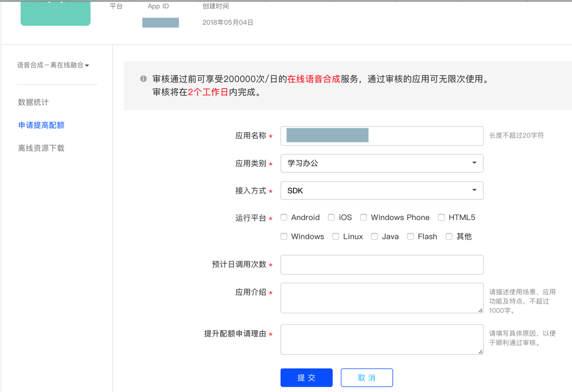Click the 平台 header label

pyautogui.click(x=116, y=6)
